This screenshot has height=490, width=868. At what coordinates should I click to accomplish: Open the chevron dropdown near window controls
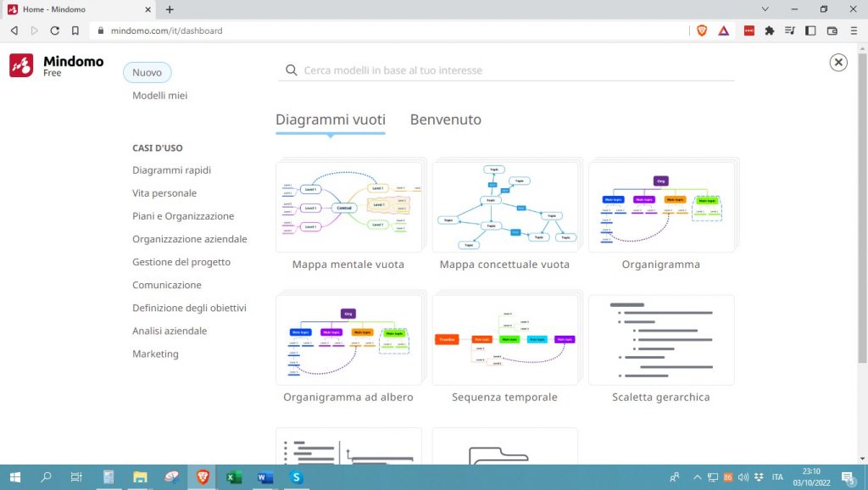[x=765, y=8]
